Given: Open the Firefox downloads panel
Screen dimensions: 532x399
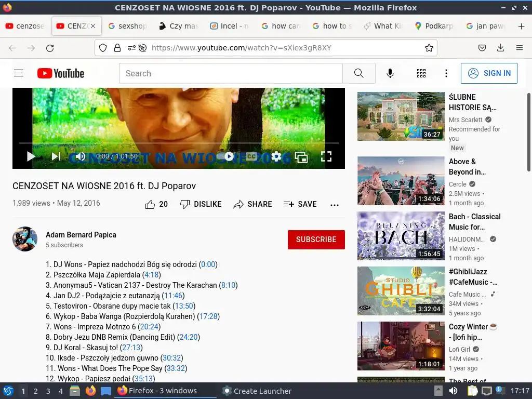Looking at the screenshot, I should (x=500, y=48).
